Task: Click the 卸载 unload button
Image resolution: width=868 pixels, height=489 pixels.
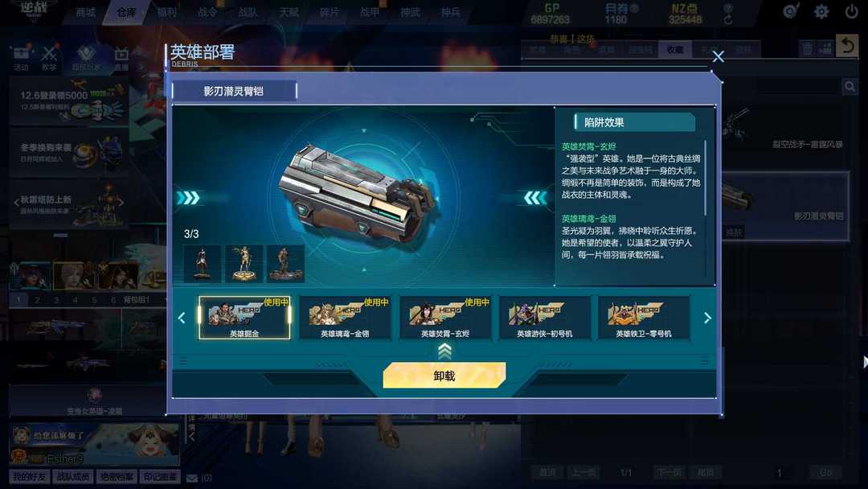Action: (444, 376)
